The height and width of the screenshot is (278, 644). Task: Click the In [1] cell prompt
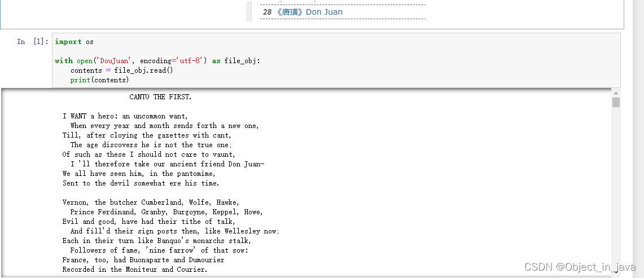[x=33, y=42]
